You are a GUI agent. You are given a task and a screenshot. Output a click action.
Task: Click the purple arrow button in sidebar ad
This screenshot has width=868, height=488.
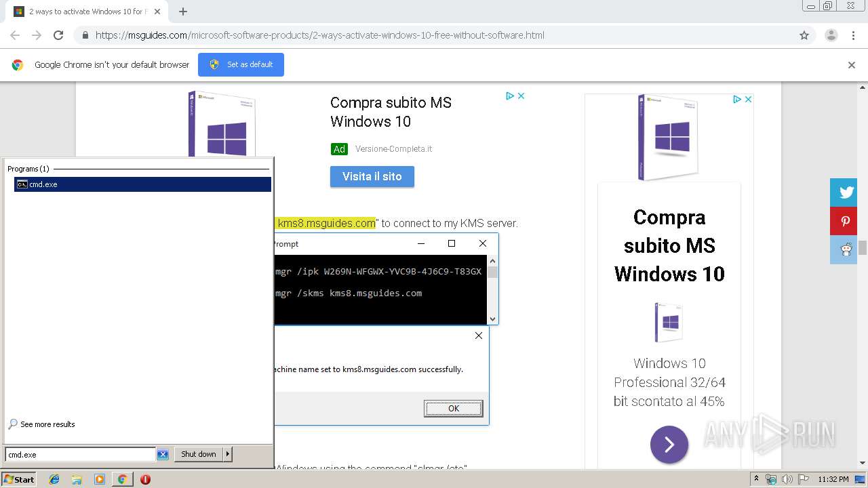[x=669, y=445]
